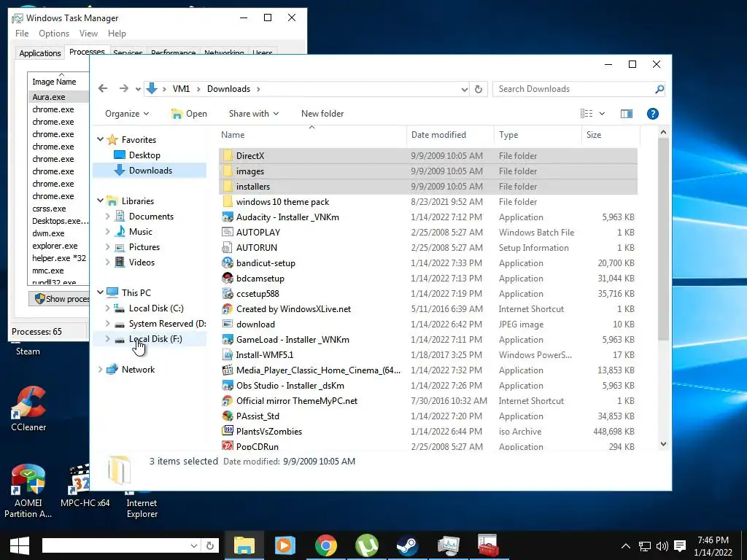The image size is (747, 560).
Task: Toggle the preview pane icon
Action: pyautogui.click(x=627, y=113)
